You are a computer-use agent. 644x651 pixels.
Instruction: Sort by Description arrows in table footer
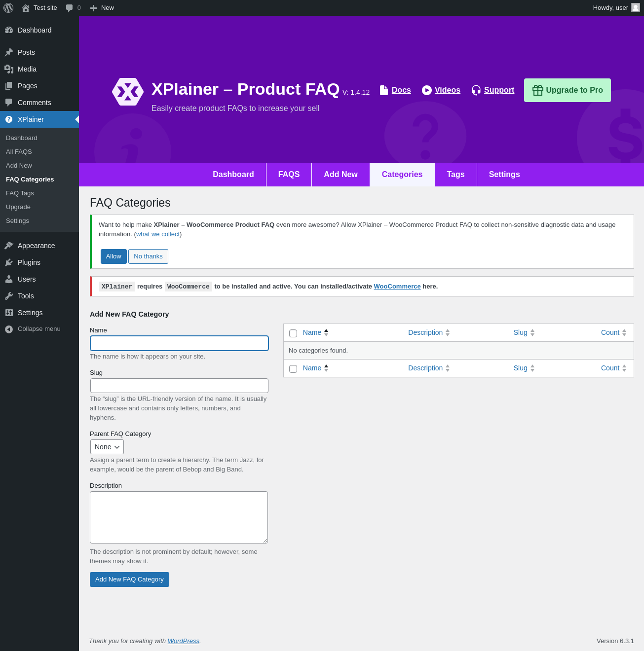[x=448, y=368]
